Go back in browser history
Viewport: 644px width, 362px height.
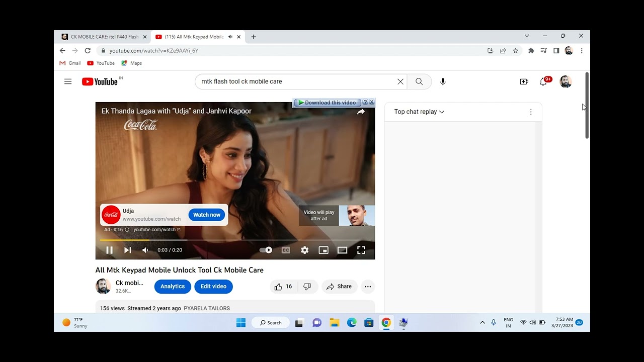click(62, 51)
